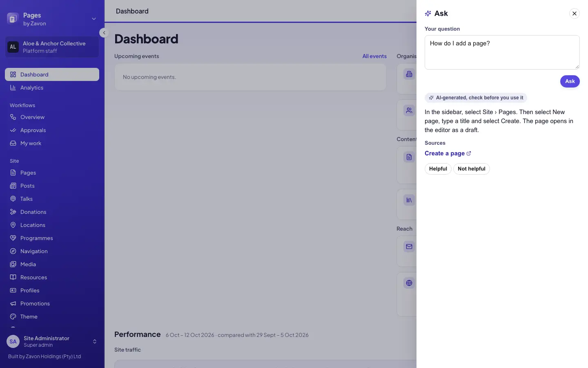Image resolution: width=588 pixels, height=368 pixels.
Task: Click the Performance date range text
Action: [x=237, y=335]
